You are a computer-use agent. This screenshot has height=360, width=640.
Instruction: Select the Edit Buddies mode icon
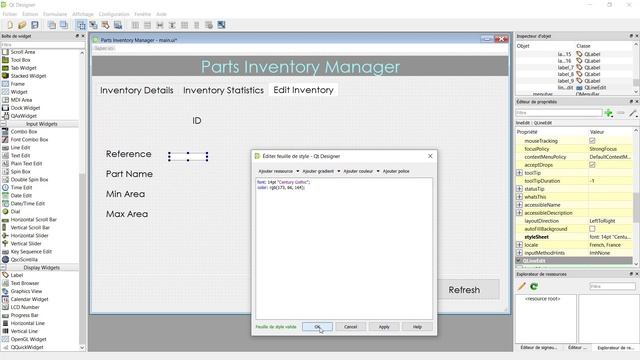pyautogui.click(x=106, y=25)
